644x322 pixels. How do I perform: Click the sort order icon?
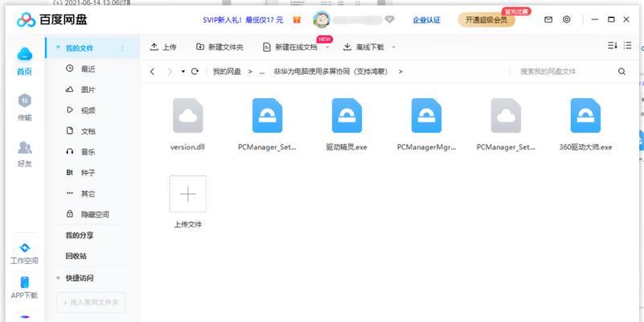coord(613,46)
